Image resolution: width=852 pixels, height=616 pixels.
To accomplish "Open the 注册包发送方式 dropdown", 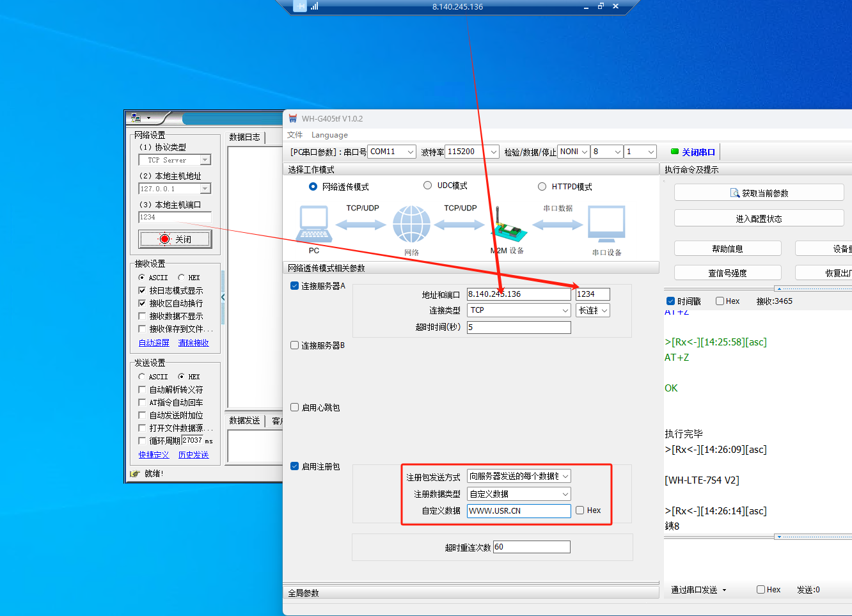I will 519,477.
